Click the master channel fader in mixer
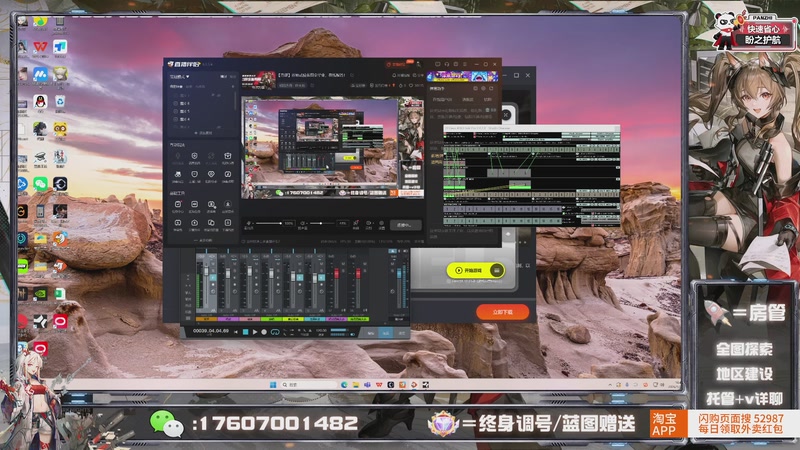Image resolution: width=800 pixels, height=450 pixels. 399,274
